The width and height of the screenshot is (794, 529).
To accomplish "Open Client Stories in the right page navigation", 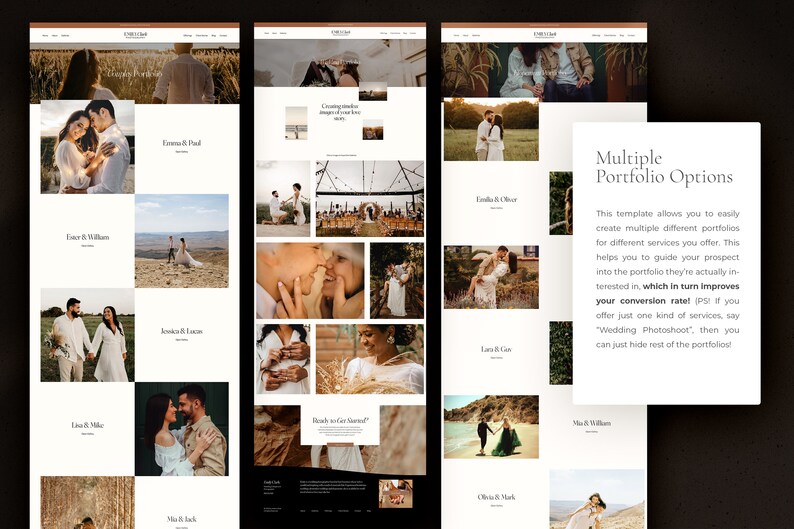I will click(x=610, y=35).
